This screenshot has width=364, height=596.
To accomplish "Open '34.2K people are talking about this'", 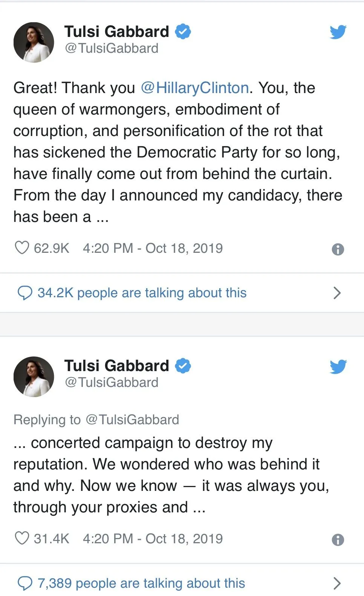I will (x=142, y=293).
